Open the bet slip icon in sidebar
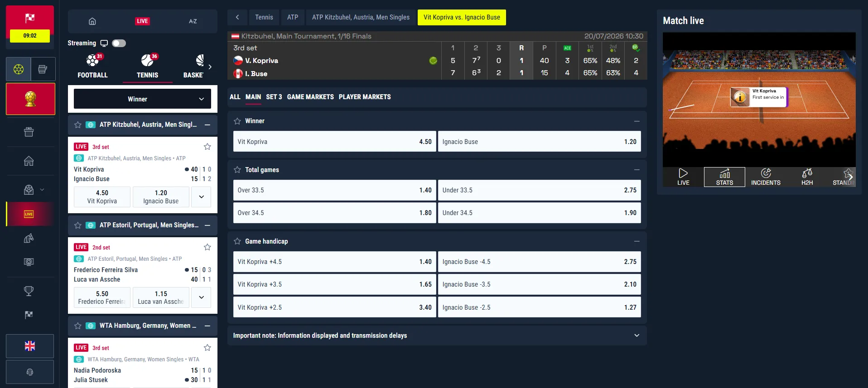The height and width of the screenshot is (388, 868). tap(43, 69)
